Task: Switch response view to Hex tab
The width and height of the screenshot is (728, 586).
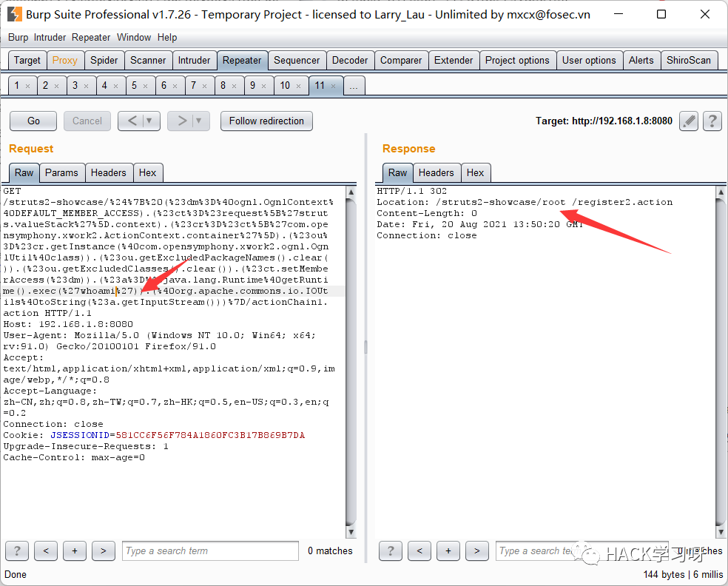Action: (476, 172)
